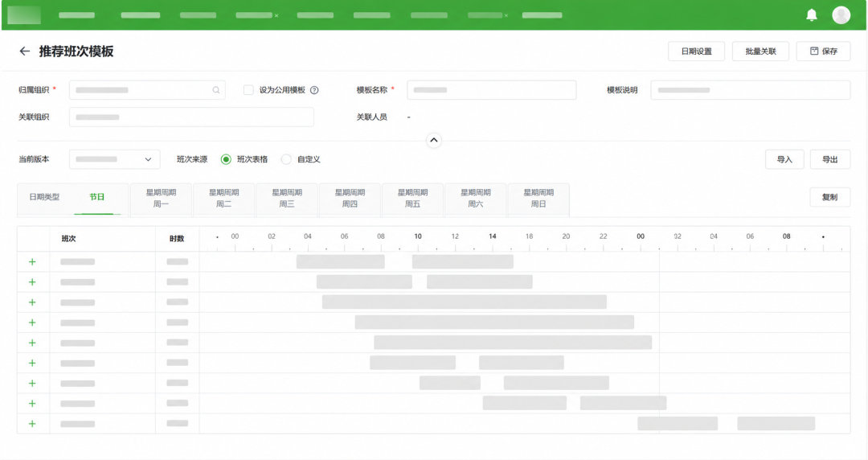868x460 pixels.
Task: Switch to the 节日 tab
Action: [97, 197]
